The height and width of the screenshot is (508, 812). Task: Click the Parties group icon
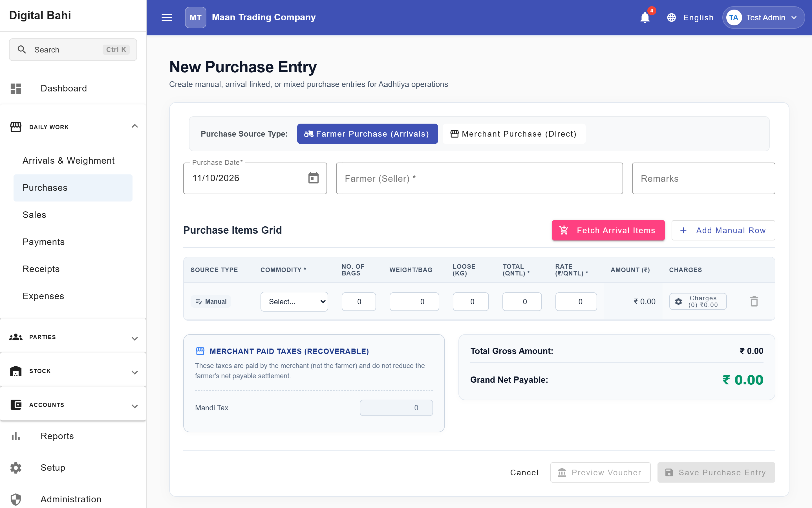point(16,337)
